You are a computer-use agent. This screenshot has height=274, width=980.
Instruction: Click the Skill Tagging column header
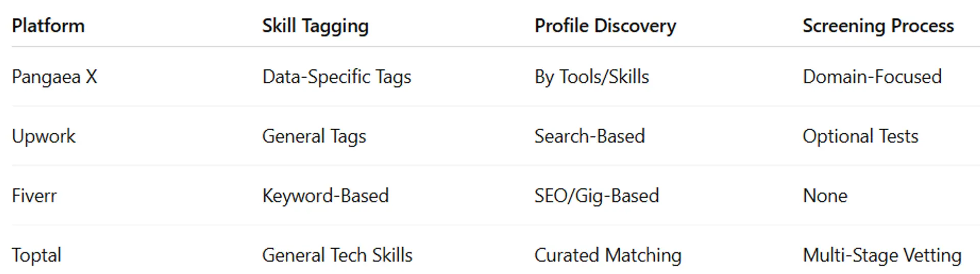click(x=315, y=26)
